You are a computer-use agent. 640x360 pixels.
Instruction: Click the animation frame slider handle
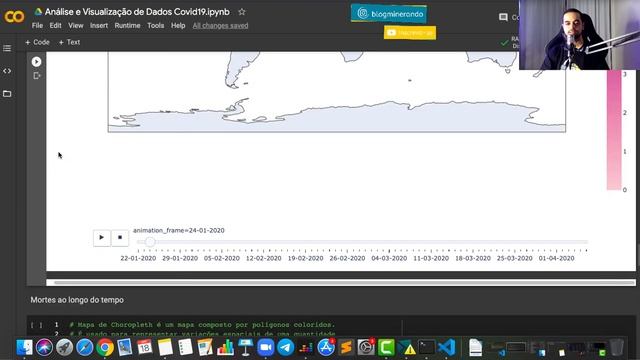pos(150,242)
